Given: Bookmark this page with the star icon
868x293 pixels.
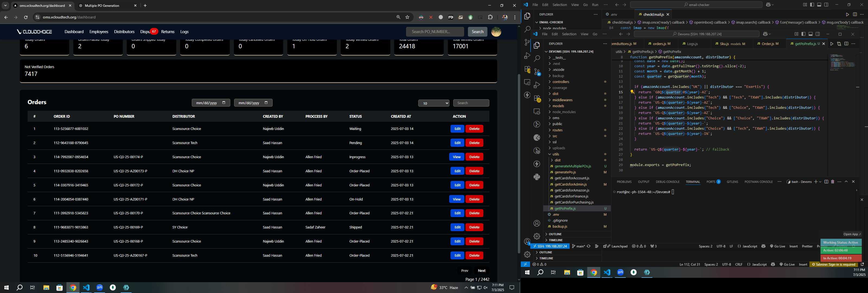Looking at the screenshot, I should point(407,17).
